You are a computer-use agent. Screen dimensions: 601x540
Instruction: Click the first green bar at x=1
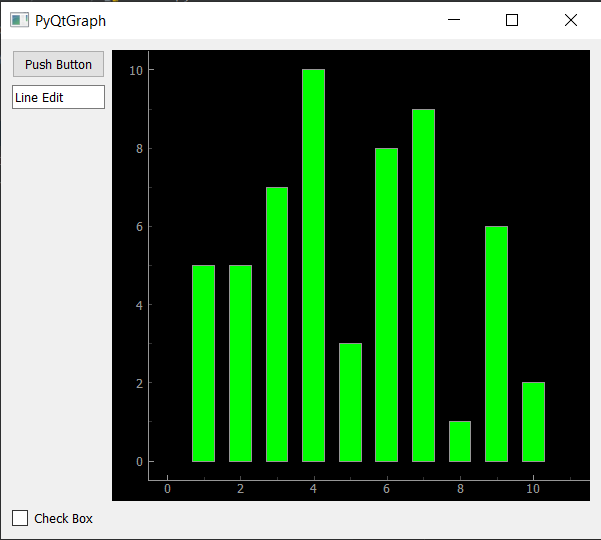click(204, 363)
